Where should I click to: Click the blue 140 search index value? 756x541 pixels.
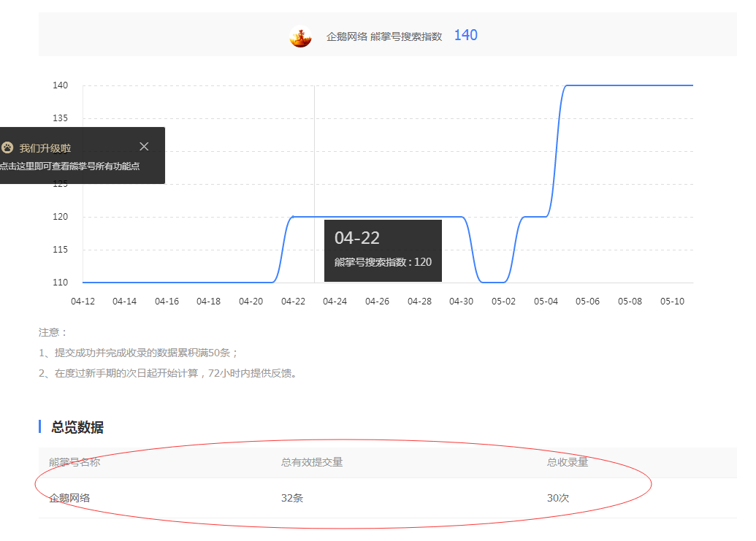click(465, 35)
